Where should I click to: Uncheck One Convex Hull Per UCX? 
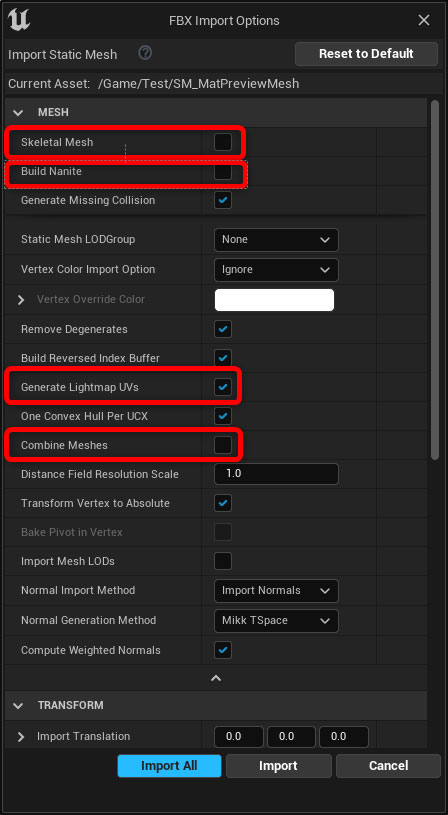coord(223,416)
